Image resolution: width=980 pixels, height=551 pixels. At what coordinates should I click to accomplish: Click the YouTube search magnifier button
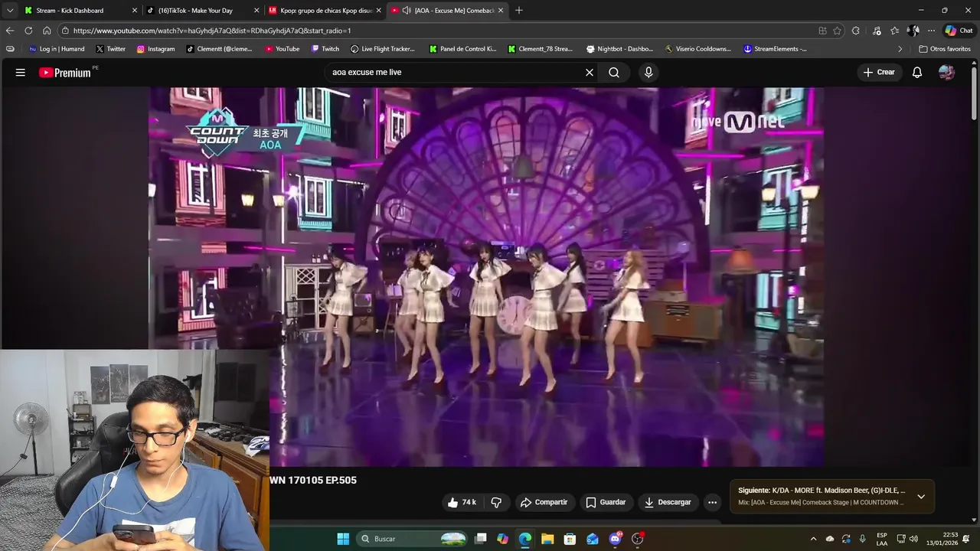(614, 73)
